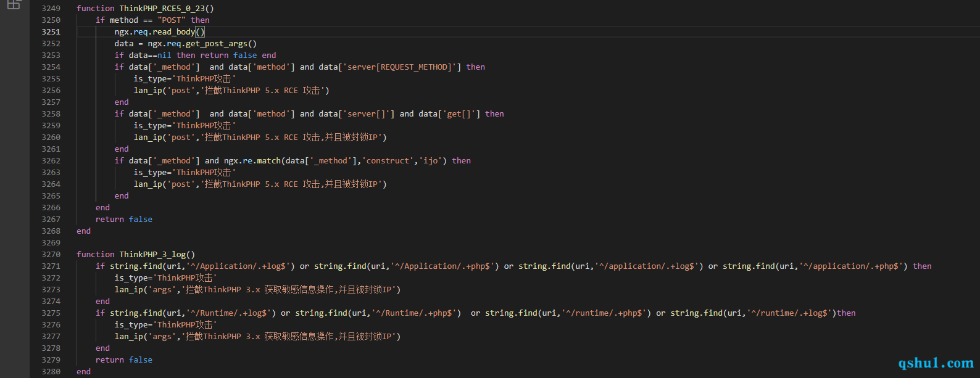The height and width of the screenshot is (378, 980).
Task: Click the "then" keyword ending line 3271
Action: click(922, 266)
